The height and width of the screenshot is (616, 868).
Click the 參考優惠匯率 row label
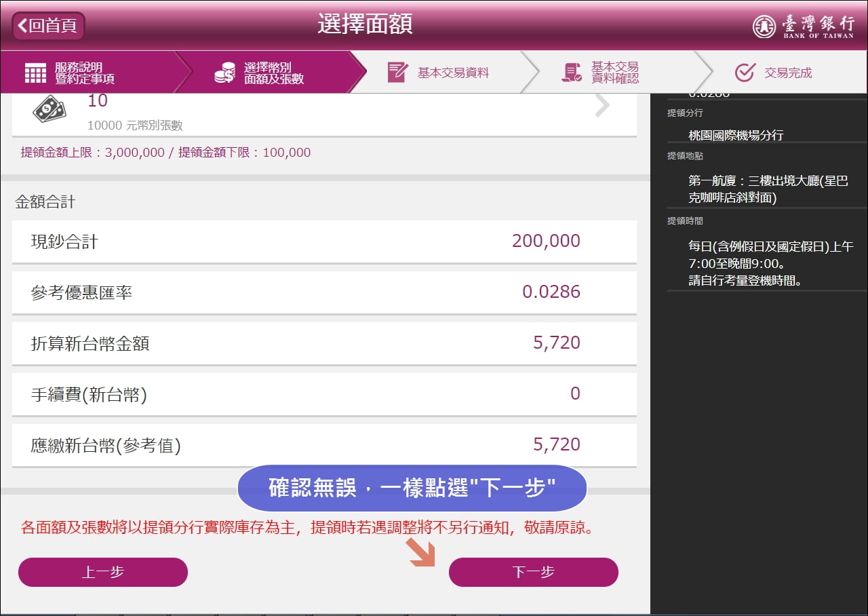click(81, 293)
